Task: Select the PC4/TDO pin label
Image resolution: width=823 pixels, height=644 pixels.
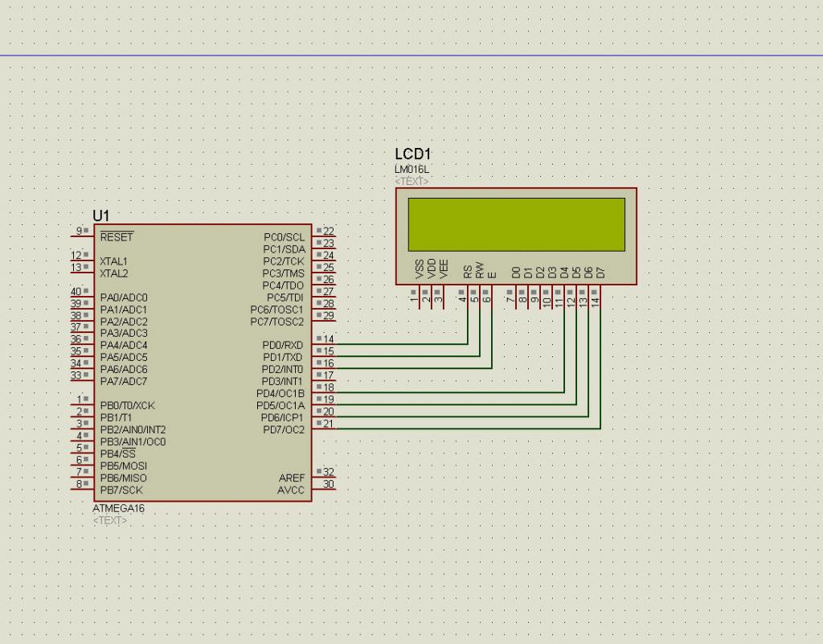Action: [283, 285]
